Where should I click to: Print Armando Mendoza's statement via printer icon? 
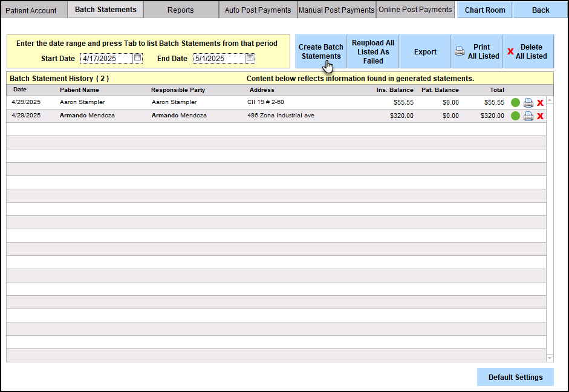(x=528, y=116)
